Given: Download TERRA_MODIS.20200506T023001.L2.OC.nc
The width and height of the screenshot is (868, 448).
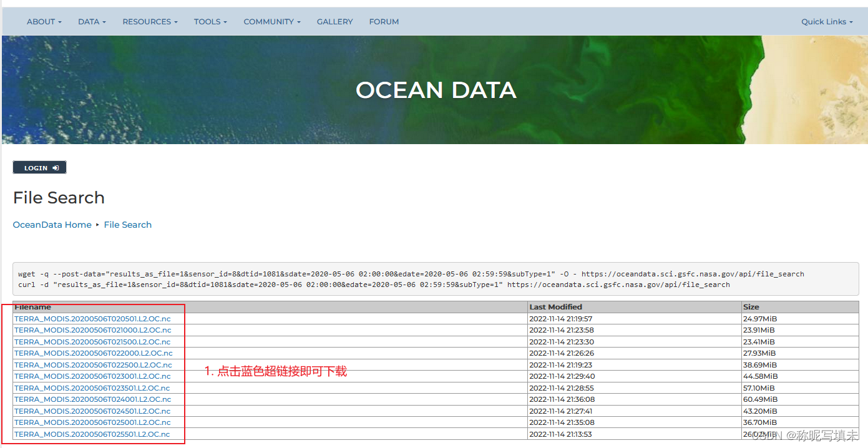Looking at the screenshot, I should 92,376.
